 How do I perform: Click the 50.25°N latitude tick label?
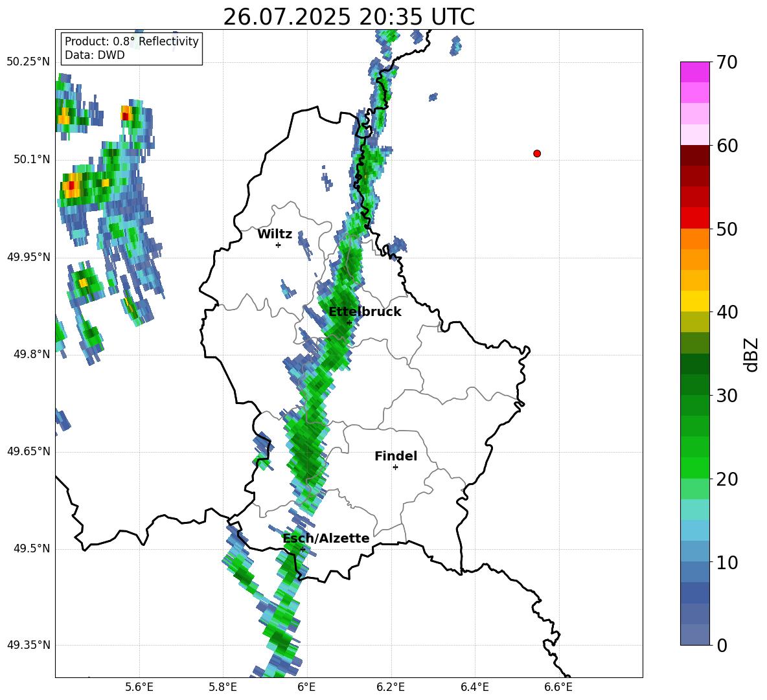29,62
